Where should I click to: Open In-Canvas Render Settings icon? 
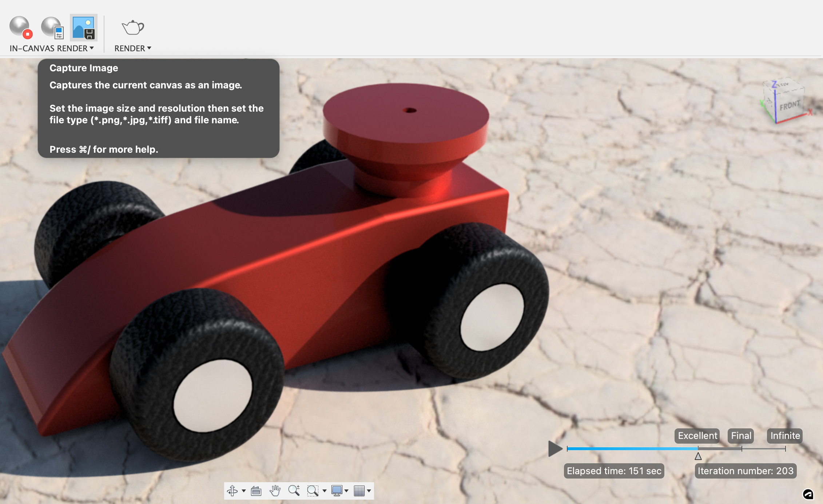coord(52,27)
